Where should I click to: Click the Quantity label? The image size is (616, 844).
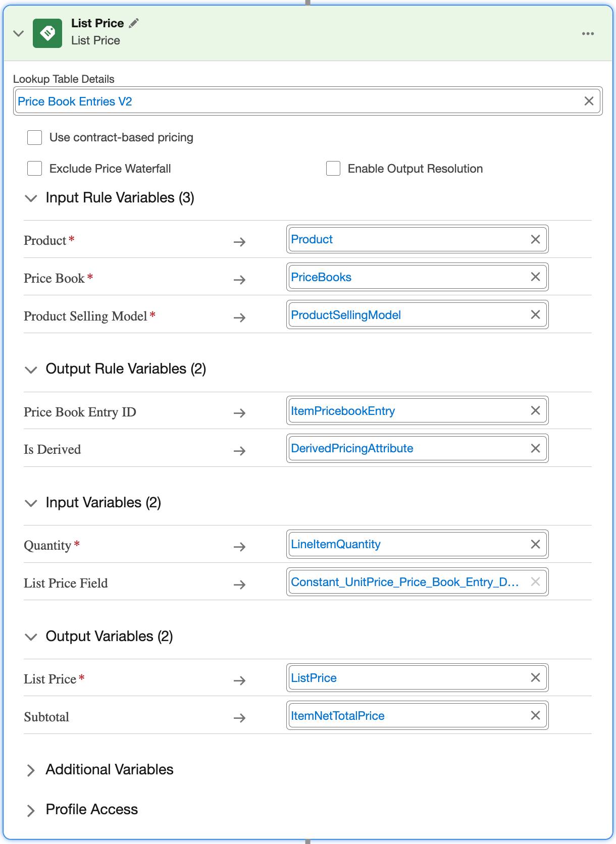[x=47, y=546]
